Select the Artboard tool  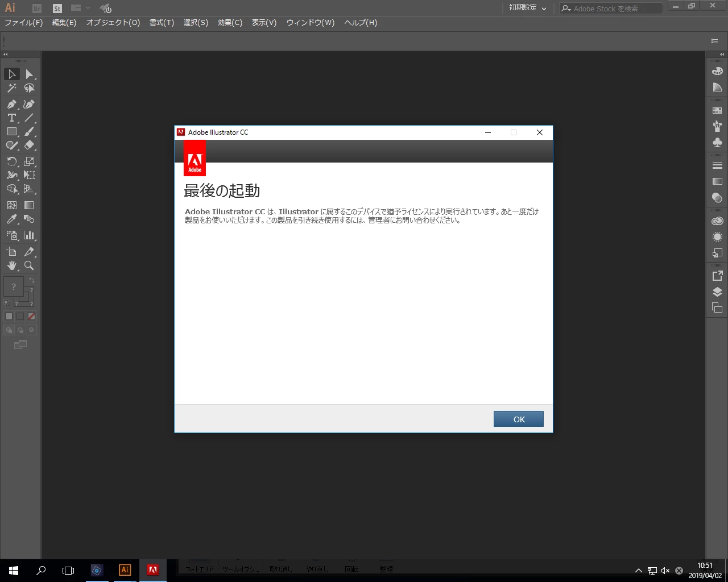[x=12, y=252]
